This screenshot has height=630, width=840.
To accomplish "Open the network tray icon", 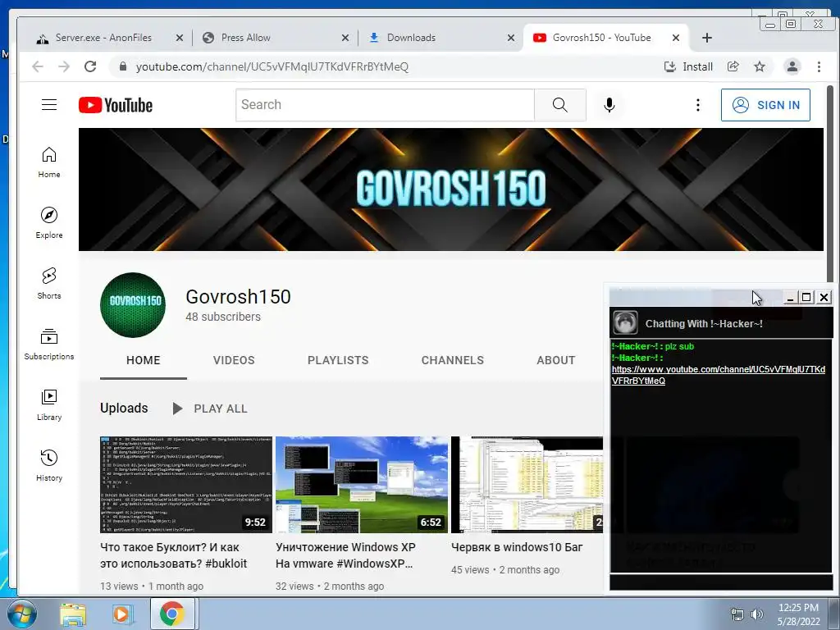I will tap(737, 614).
